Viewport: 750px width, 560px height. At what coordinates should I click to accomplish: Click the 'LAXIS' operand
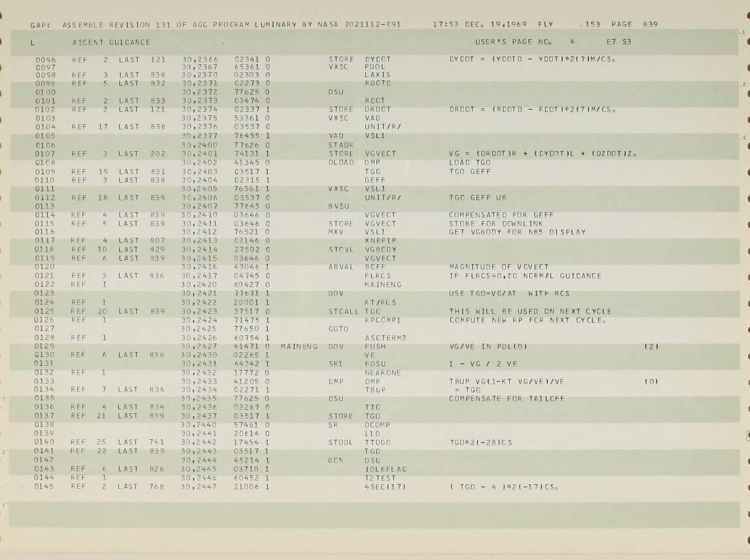click(378, 74)
